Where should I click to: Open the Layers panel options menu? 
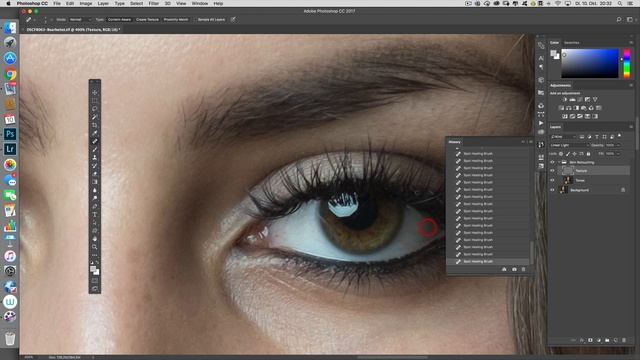[631, 127]
